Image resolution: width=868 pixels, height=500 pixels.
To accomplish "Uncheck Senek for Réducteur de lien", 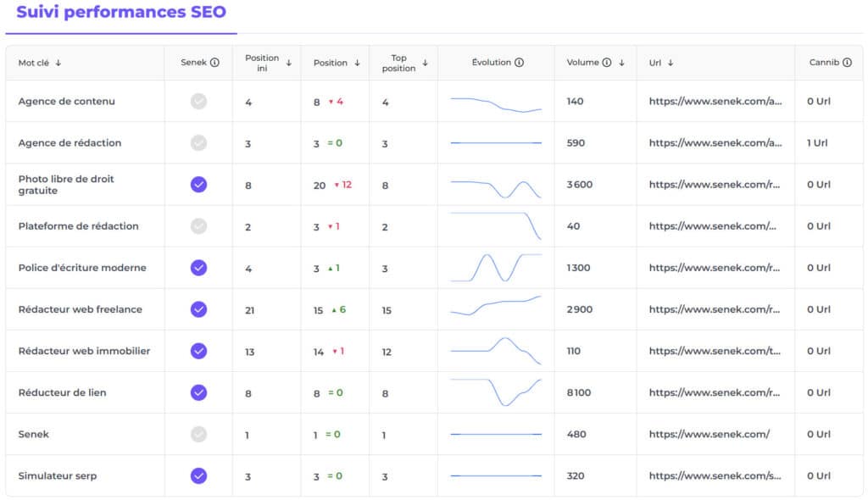I will click(198, 392).
